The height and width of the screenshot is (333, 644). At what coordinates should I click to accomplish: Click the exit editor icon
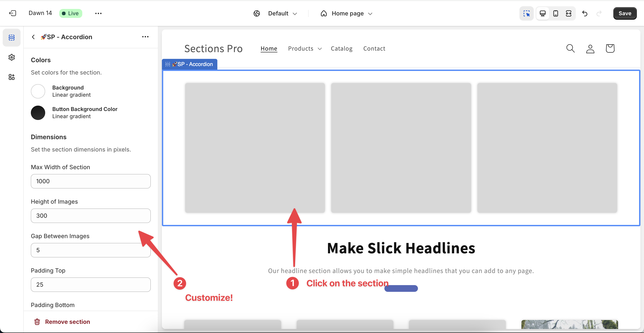13,13
